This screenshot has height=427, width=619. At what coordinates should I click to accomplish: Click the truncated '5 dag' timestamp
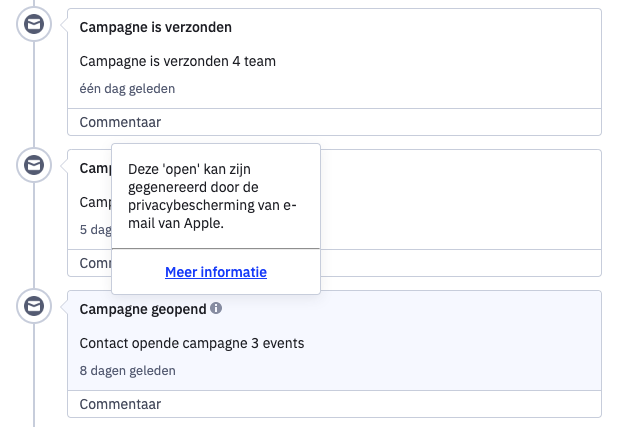point(96,229)
